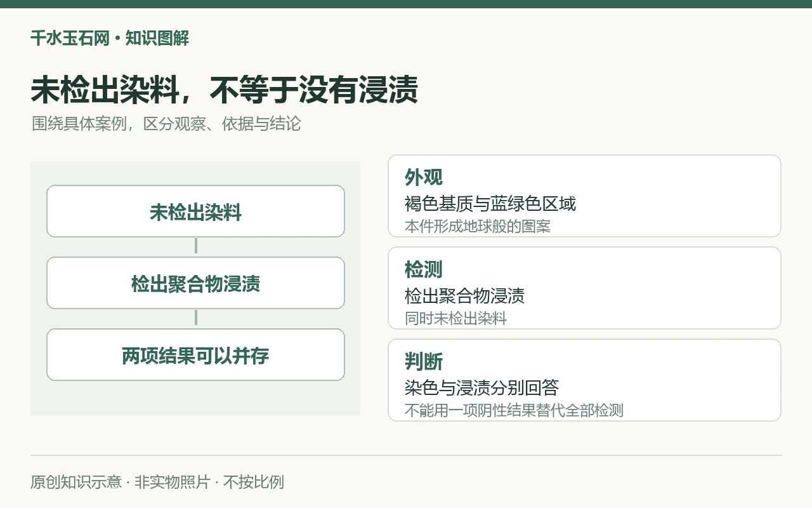Click the connector above 两项结果可以并存 box
The width and height of the screenshot is (812, 508).
[x=195, y=318]
